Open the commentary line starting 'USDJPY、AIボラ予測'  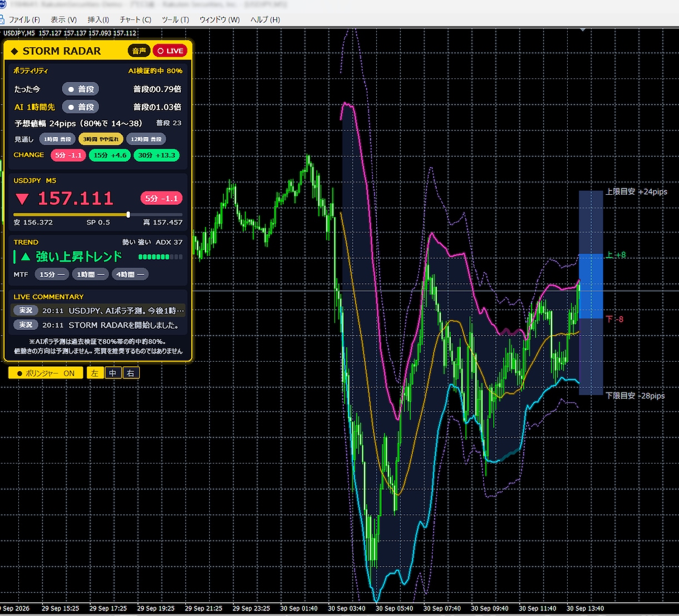[99, 311]
